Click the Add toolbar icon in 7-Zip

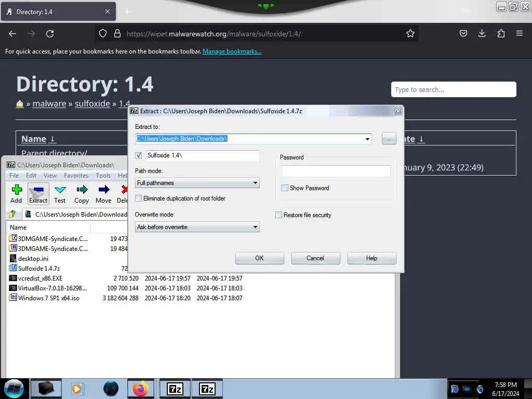[16, 194]
